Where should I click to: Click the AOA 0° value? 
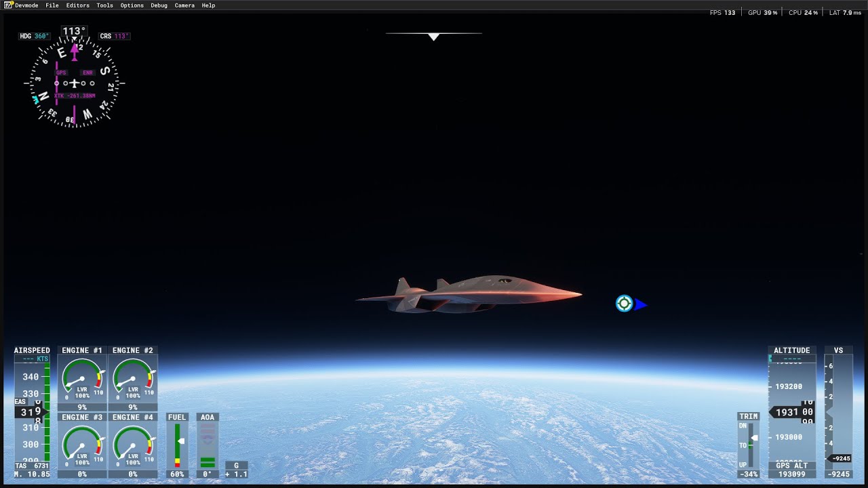coord(208,474)
